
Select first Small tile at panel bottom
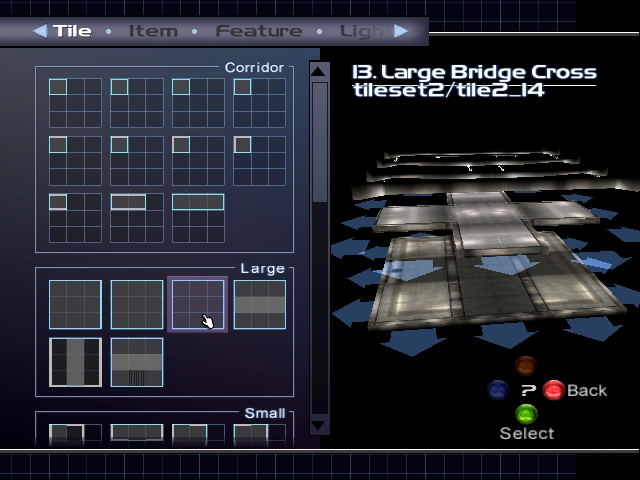(75, 435)
